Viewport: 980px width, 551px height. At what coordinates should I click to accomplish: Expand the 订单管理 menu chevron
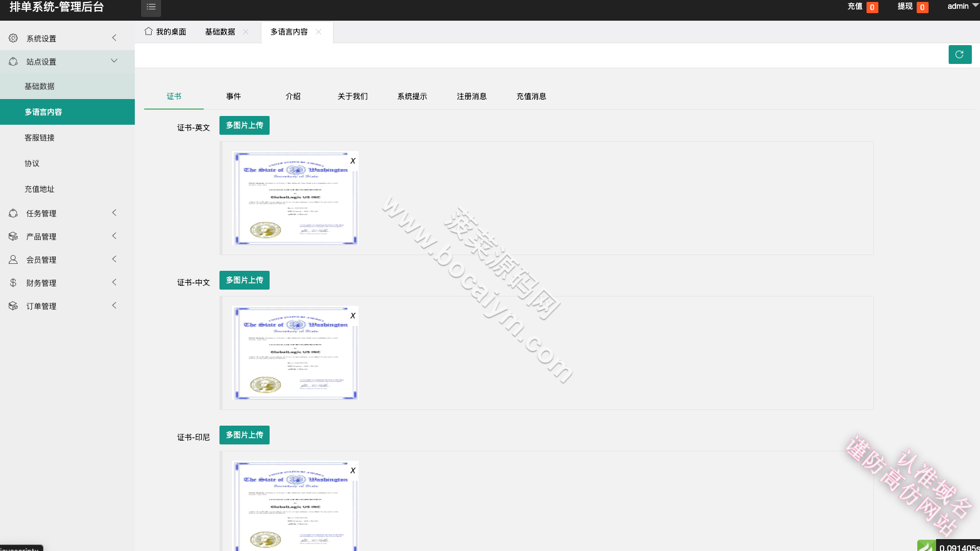coord(114,305)
